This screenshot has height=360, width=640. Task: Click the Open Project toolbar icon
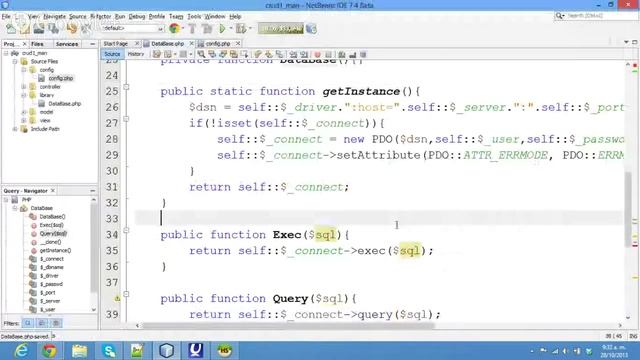[39, 29]
